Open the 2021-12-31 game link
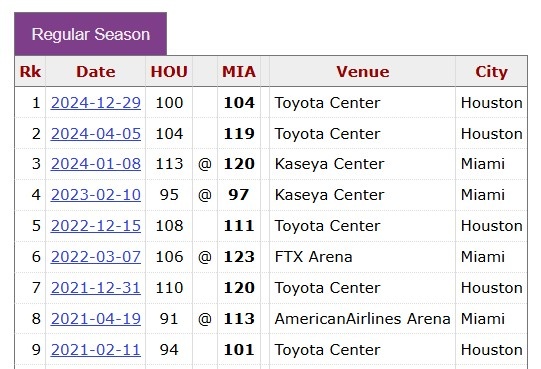This screenshot has width=541, height=369. [x=96, y=288]
